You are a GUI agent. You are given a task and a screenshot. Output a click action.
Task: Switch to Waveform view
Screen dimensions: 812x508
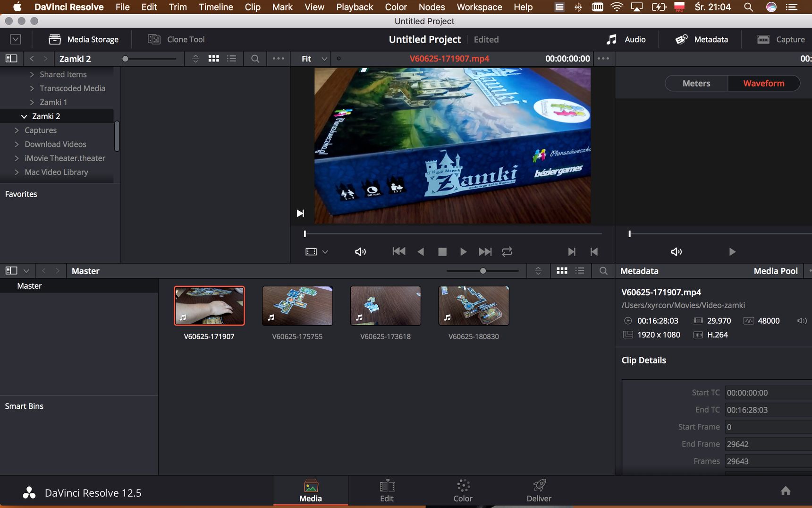[764, 83]
